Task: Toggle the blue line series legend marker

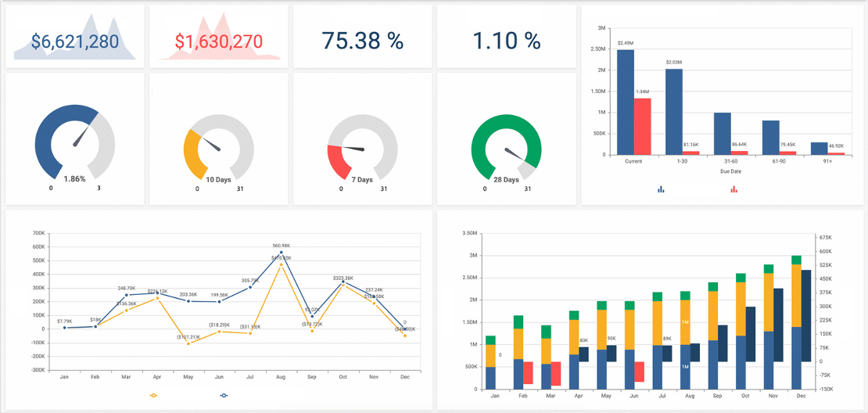Action: (224, 396)
